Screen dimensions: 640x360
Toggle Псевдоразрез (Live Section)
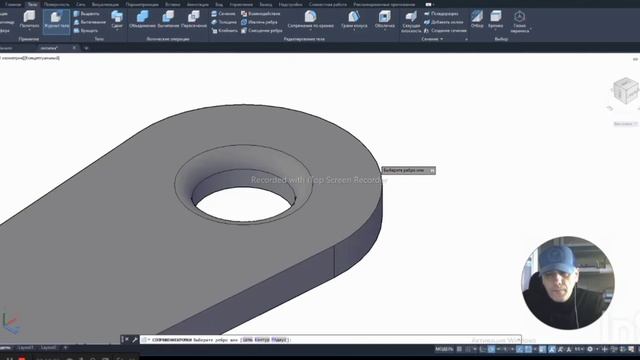coord(441,13)
